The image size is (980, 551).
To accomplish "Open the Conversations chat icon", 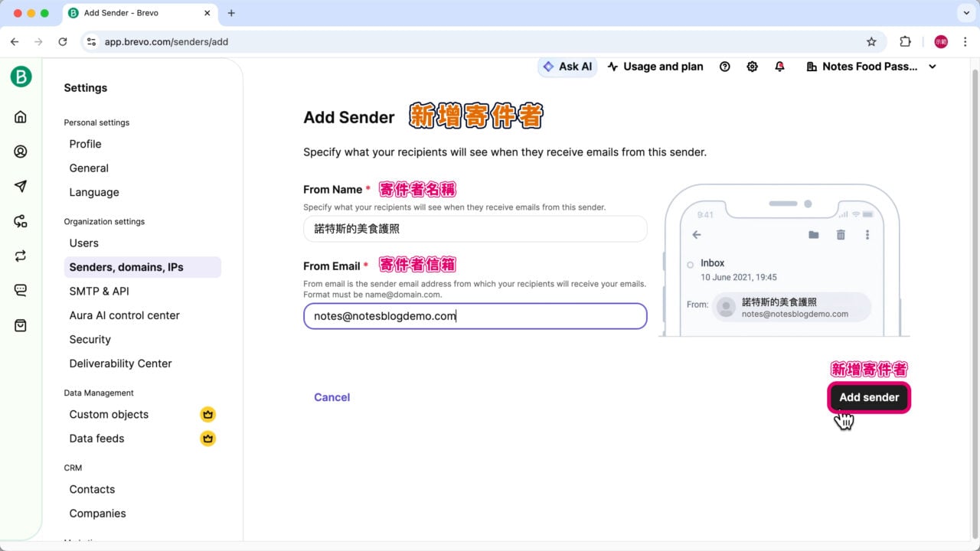I will click(21, 290).
